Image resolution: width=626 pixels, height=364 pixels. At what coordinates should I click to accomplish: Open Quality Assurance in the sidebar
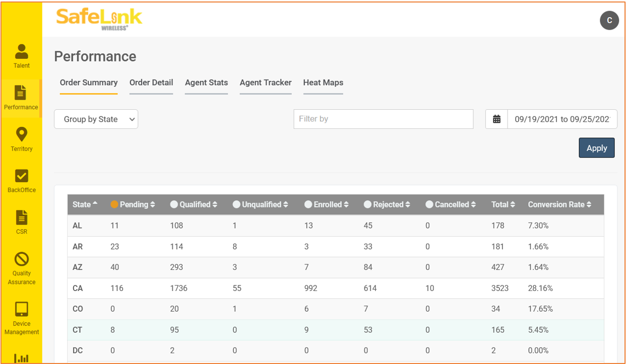(22, 268)
